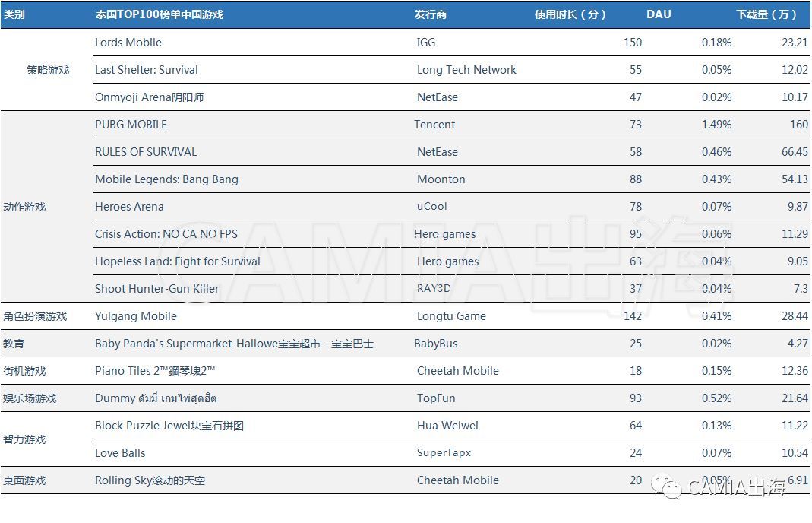The image size is (812, 523).
Task: Select the 使用时长（分） column header
Action: coord(570,14)
